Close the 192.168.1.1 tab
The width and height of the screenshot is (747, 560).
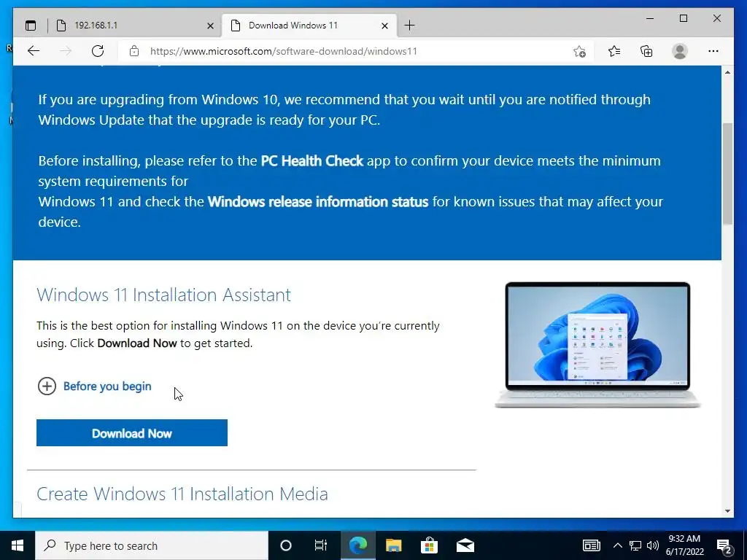210,26
